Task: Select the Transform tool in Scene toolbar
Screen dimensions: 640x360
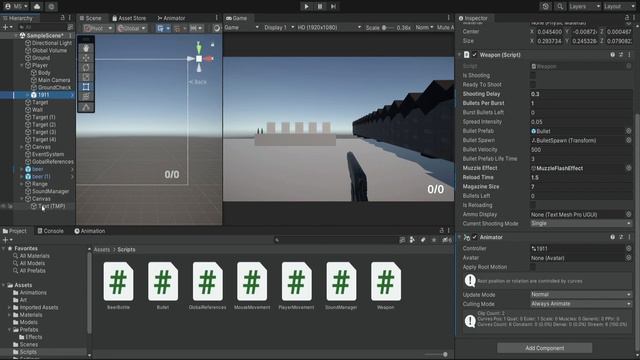Action: (x=86, y=97)
